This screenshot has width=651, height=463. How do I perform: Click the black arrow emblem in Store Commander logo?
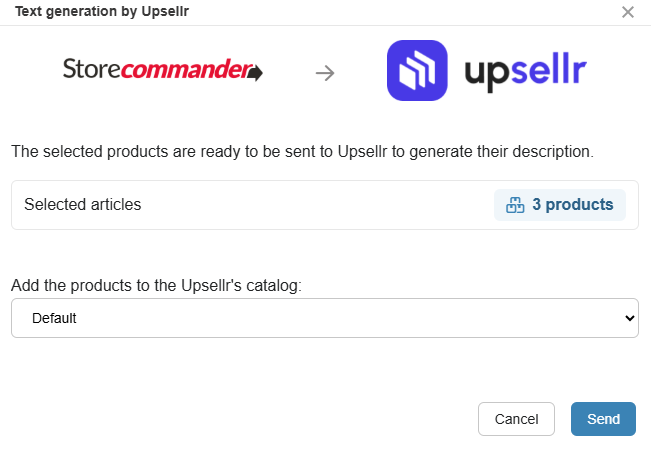256,73
